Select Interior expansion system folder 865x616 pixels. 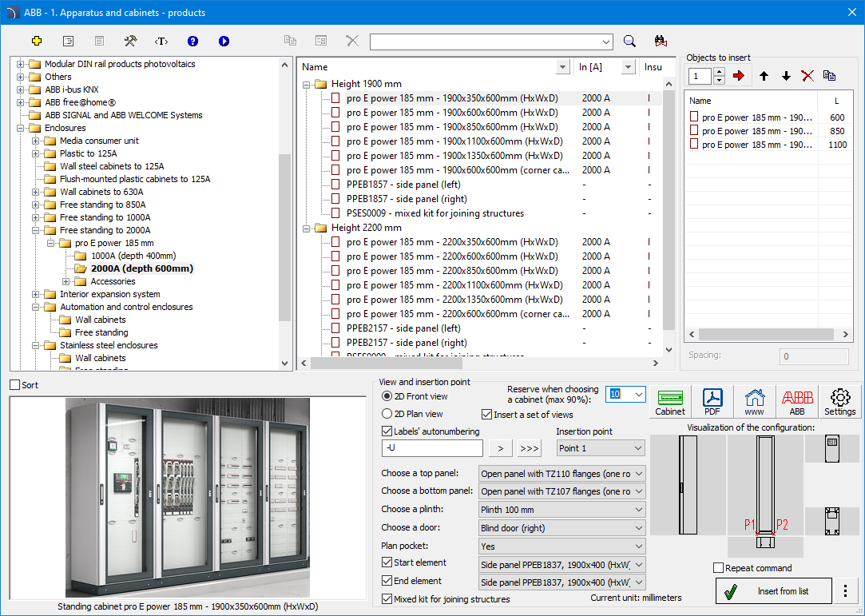[109, 294]
